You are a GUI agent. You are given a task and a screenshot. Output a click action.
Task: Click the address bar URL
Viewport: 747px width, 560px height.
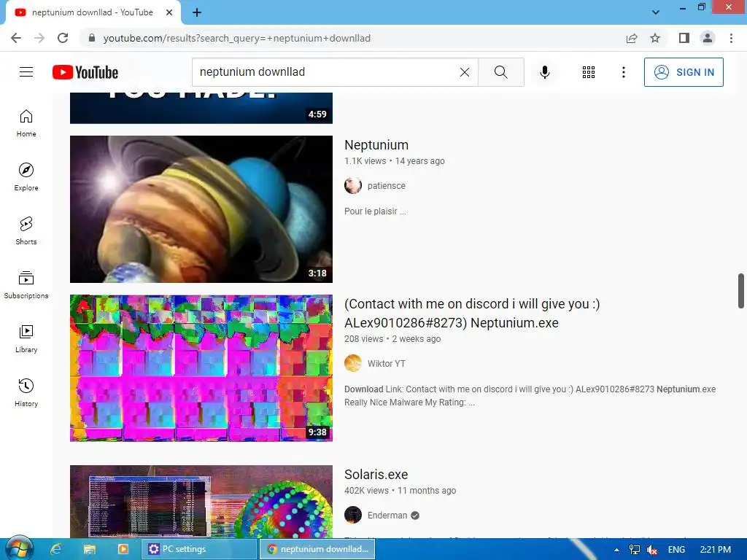(237, 38)
